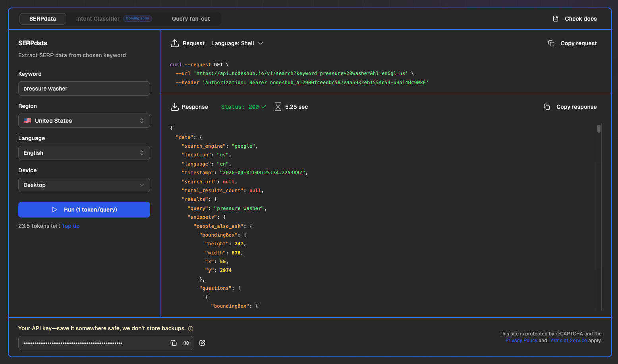The height and width of the screenshot is (364, 618).
Task: Click the Check docs document icon
Action: pos(556,19)
